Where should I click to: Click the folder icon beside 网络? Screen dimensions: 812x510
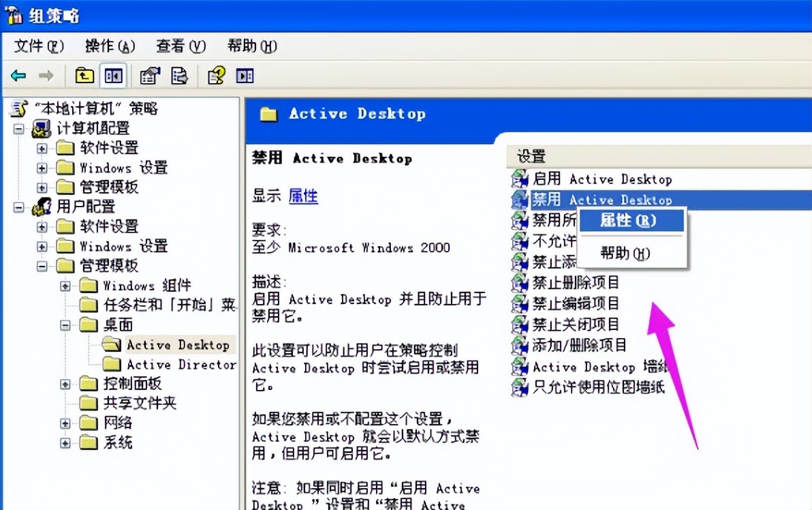(89, 423)
